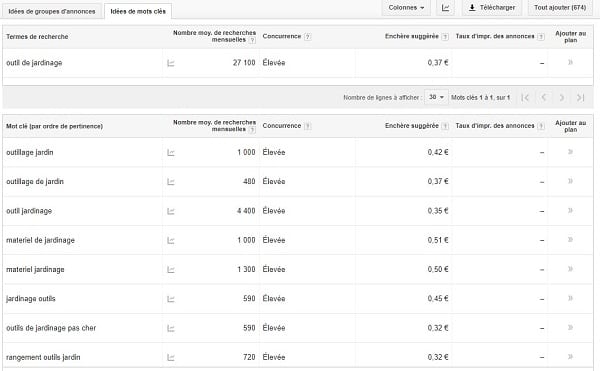The height and width of the screenshot is (371, 600).
Task: Add outil jardinage to plan
Action: [570, 210]
